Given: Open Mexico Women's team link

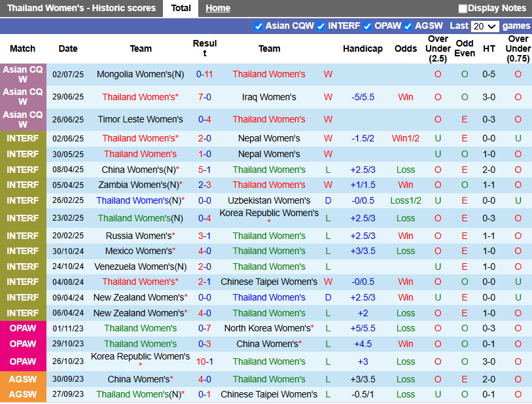Looking at the screenshot, I should pos(140,251).
